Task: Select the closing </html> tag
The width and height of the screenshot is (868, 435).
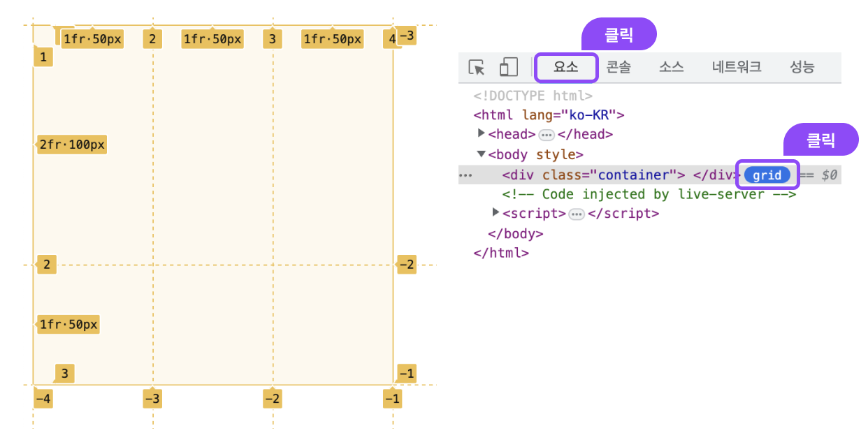Action: (501, 253)
